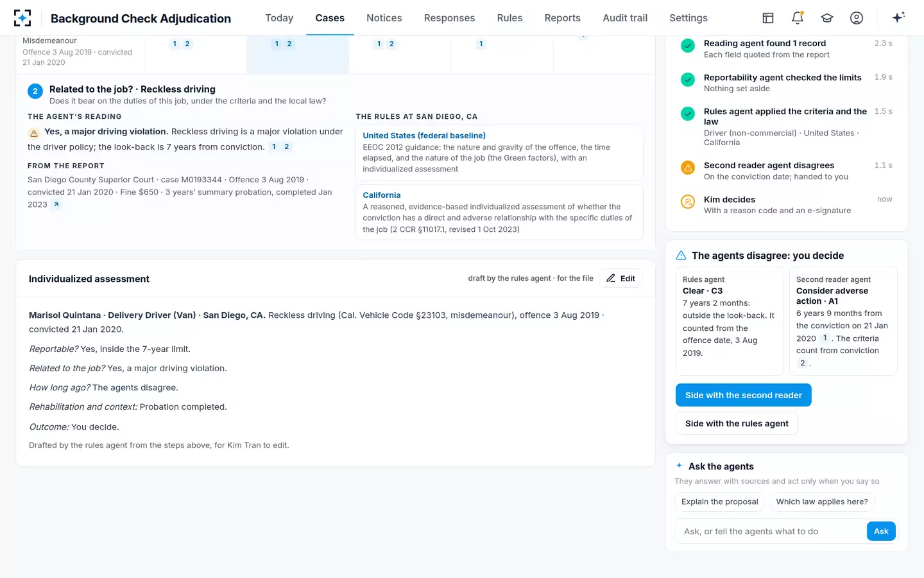Open the layout panel icon in the header
The image size is (924, 578).
(x=768, y=18)
